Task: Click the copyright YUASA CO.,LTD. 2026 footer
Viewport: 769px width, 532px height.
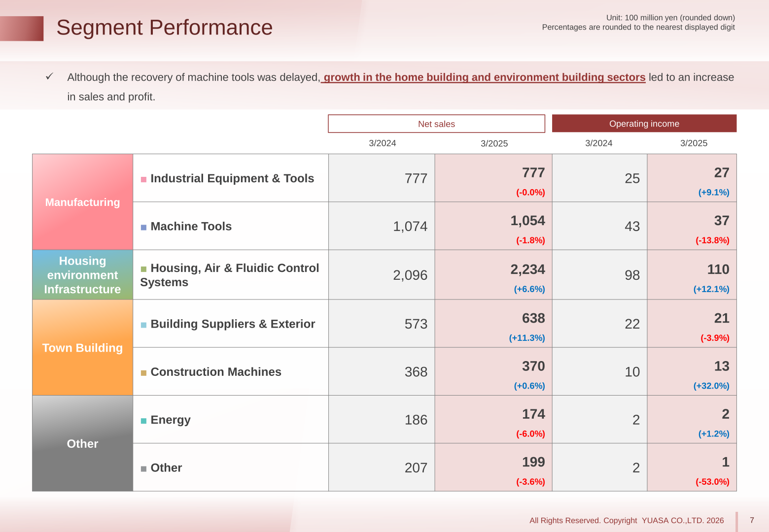Action: [x=627, y=520]
